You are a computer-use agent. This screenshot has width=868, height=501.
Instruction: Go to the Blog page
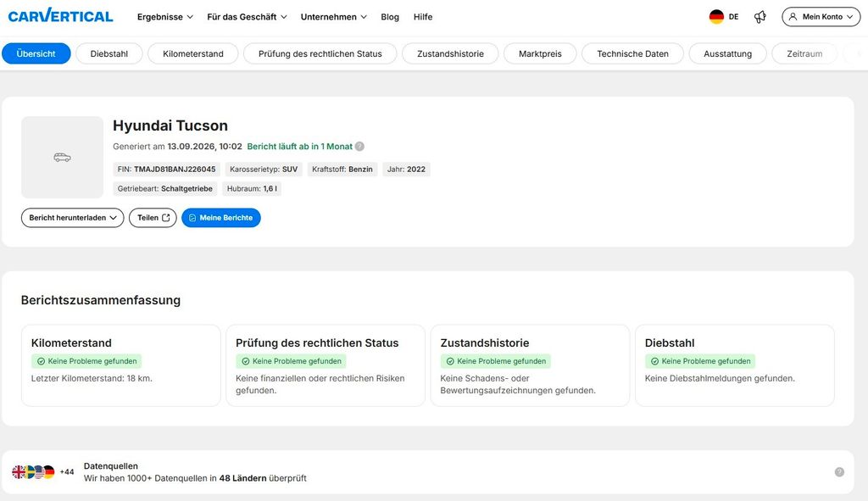(x=390, y=17)
